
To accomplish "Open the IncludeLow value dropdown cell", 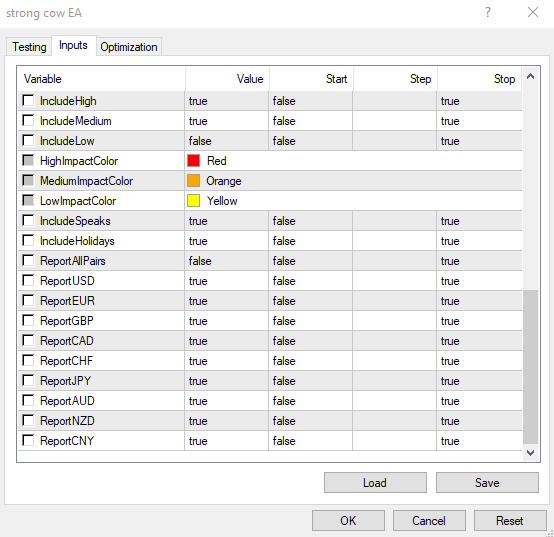I will (226, 141).
